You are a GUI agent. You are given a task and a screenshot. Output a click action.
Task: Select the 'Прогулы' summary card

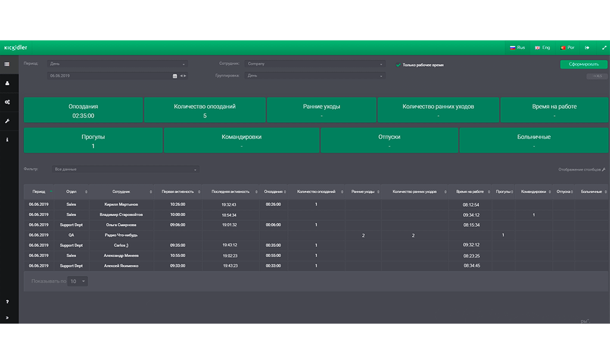[93, 141]
